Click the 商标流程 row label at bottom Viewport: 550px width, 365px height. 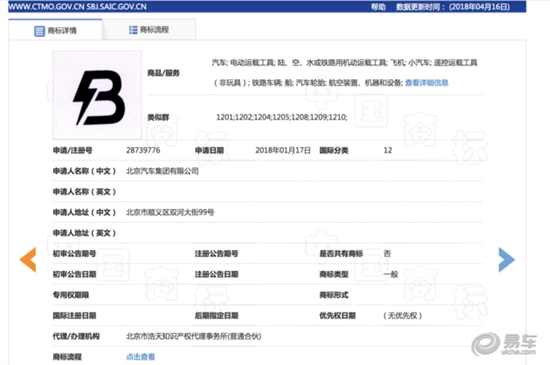[x=67, y=357]
